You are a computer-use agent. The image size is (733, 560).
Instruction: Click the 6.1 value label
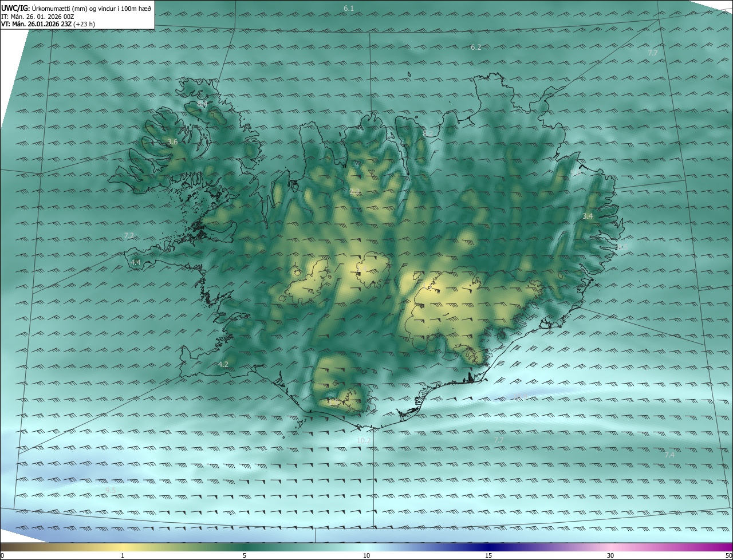(x=349, y=9)
